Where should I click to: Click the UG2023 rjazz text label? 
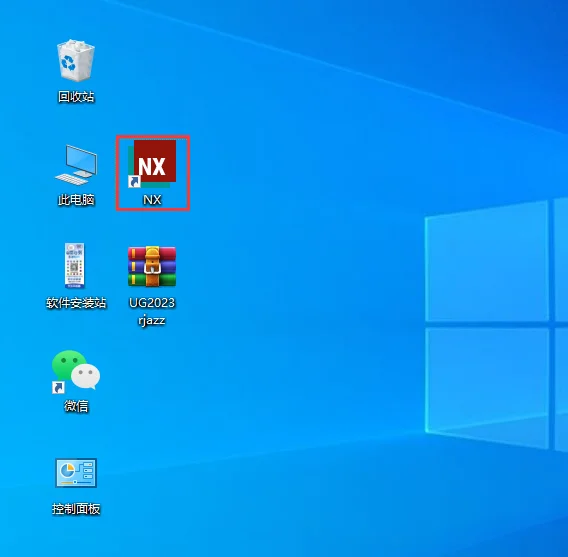click(152, 311)
